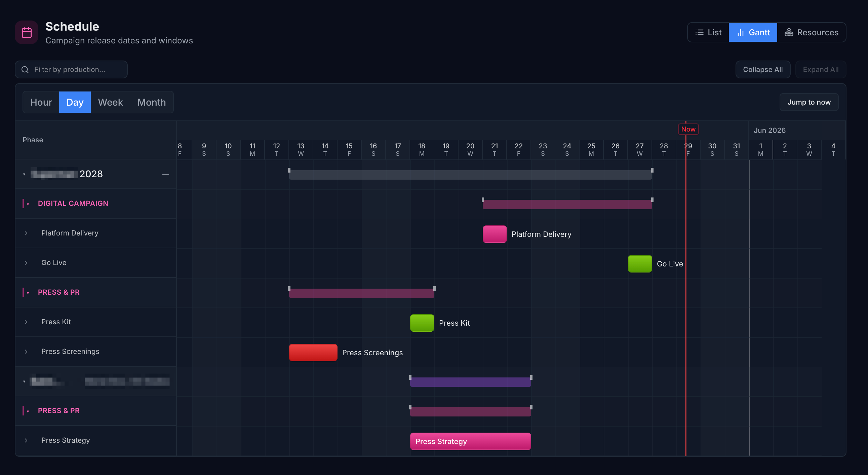Click the DIGITAL CAMPAIGN label
The width and height of the screenshot is (868, 475).
(73, 203)
